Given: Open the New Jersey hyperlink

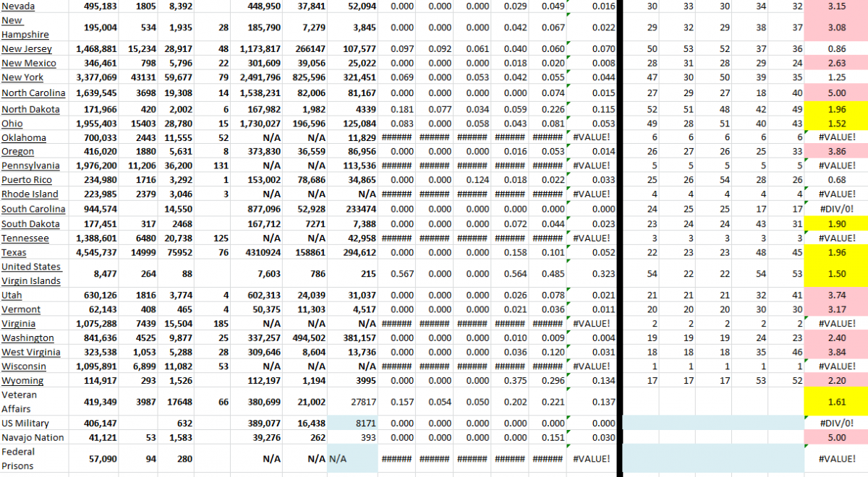Looking at the screenshot, I should pyautogui.click(x=25, y=48).
